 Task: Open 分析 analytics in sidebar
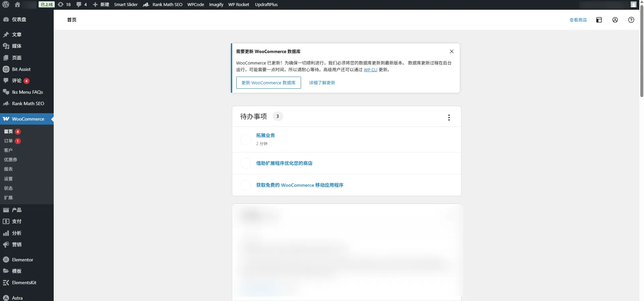27,233
